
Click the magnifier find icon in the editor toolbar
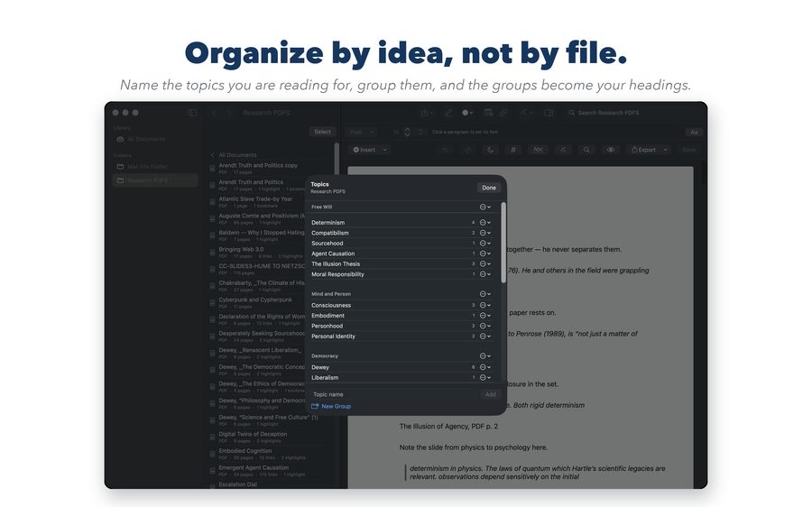[x=586, y=150]
